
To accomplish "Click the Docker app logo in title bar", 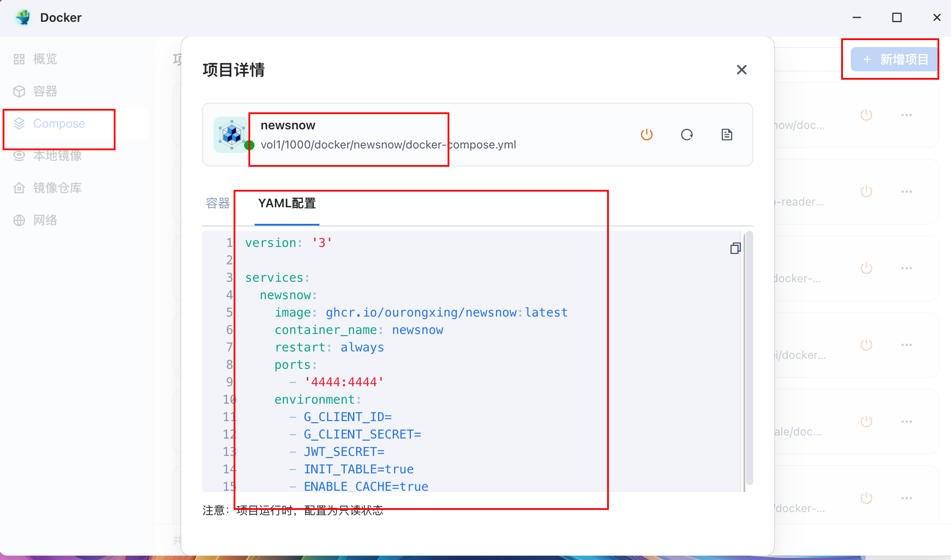I will 23,17.
